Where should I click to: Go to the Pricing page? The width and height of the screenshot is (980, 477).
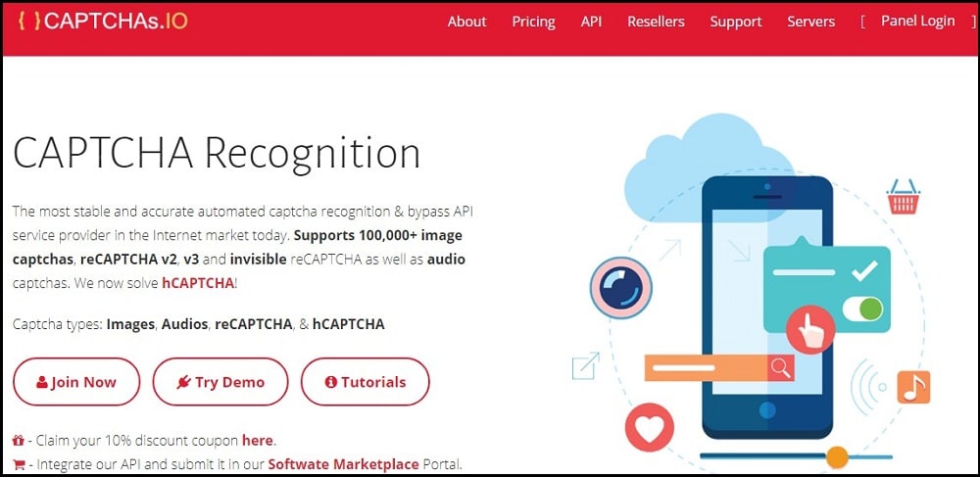tap(533, 22)
